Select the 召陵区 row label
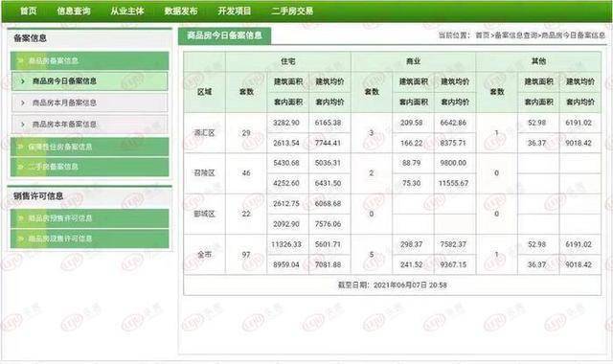 point(204,173)
